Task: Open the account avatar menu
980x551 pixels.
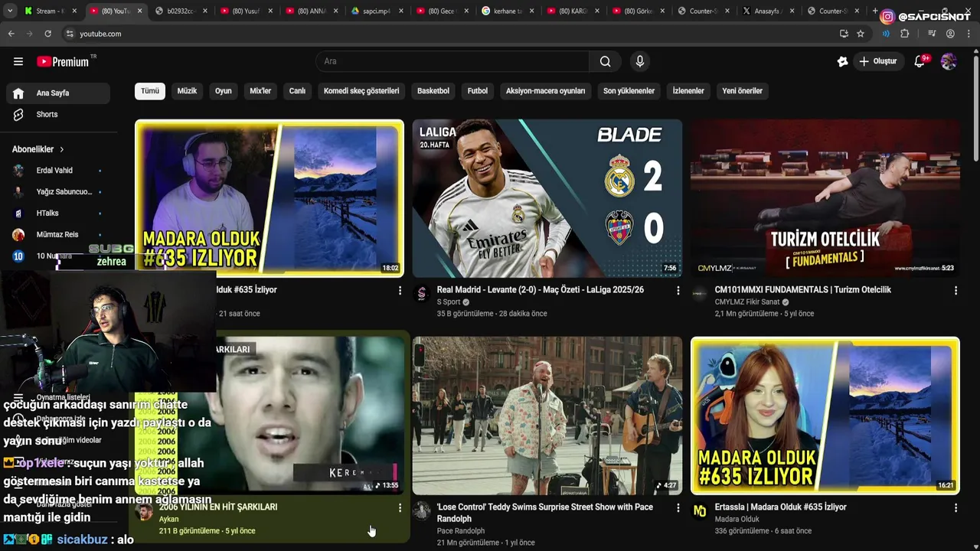Action: coord(949,61)
